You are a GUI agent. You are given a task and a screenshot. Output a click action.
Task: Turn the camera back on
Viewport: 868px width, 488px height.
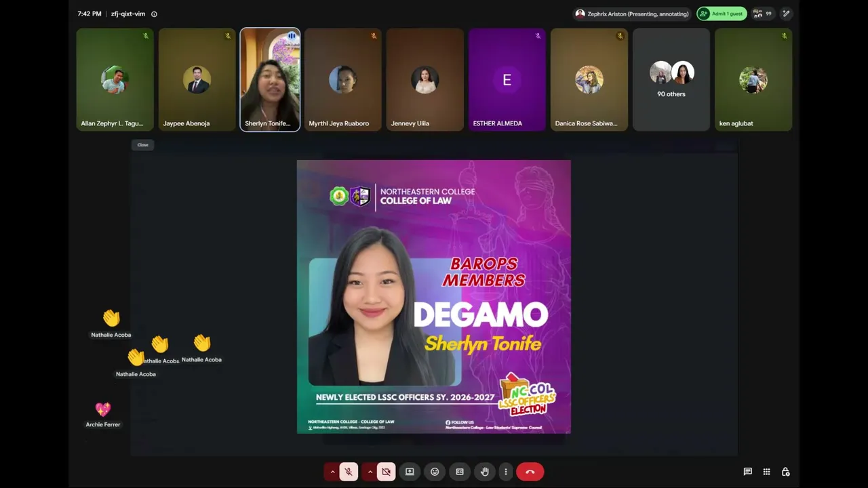(386, 472)
